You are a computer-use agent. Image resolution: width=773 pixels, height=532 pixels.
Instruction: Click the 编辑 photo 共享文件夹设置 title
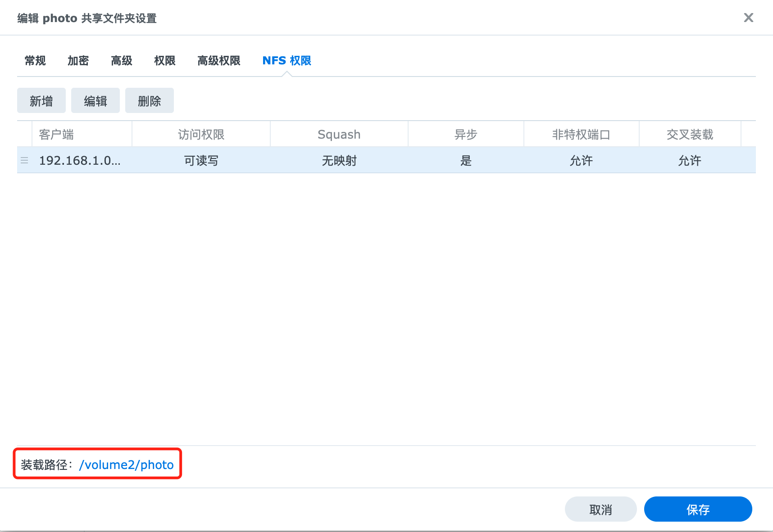point(87,18)
